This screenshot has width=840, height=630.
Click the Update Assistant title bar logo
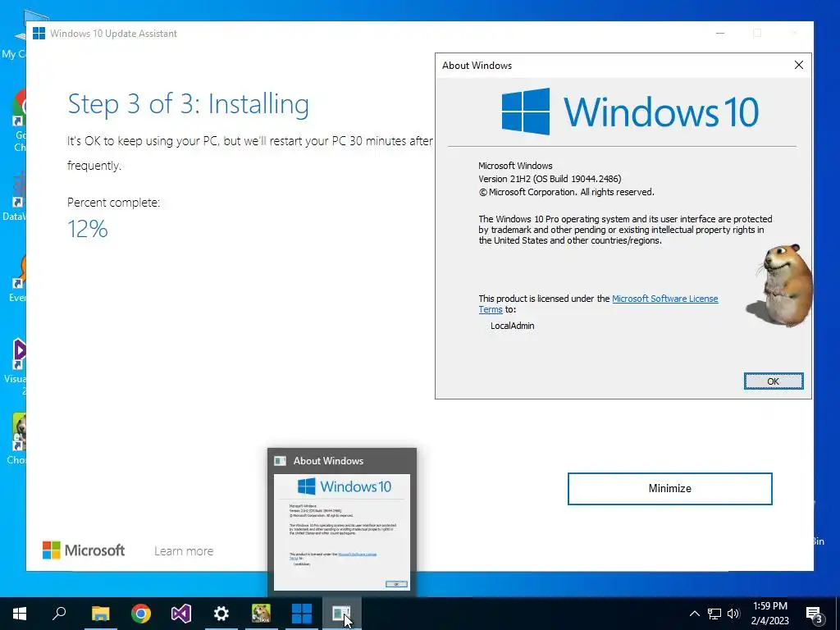(39, 33)
